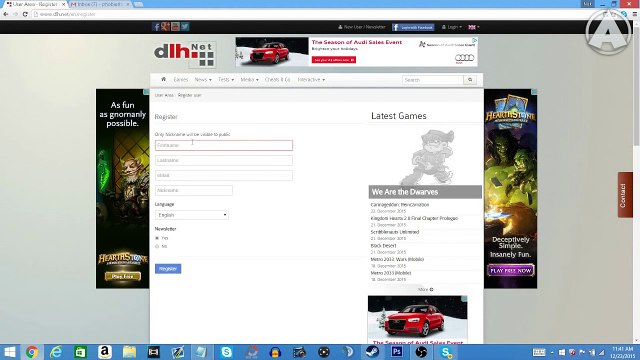This screenshot has height=360, width=640.
Task: Click the browser forward arrow
Action: pos(16,14)
